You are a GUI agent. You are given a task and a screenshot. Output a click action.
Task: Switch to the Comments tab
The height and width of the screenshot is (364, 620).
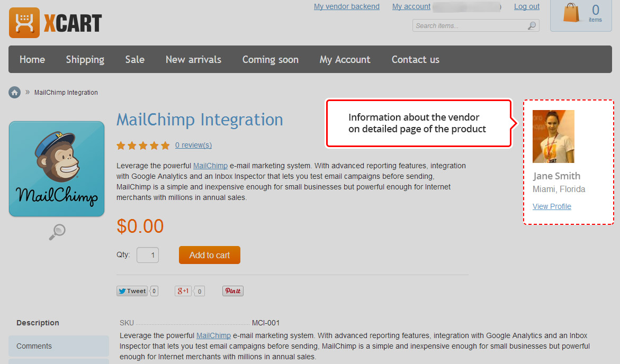59,346
